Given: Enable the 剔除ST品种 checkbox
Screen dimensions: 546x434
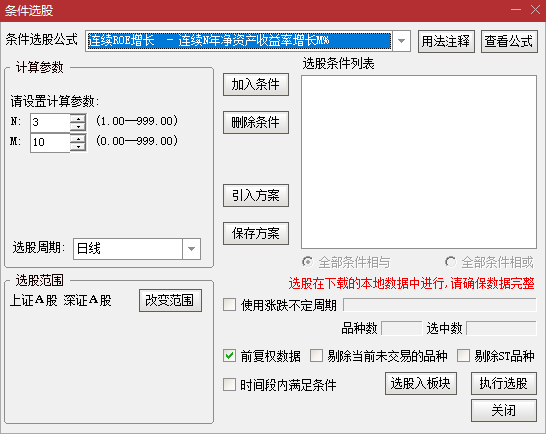Looking at the screenshot, I should point(463,356).
